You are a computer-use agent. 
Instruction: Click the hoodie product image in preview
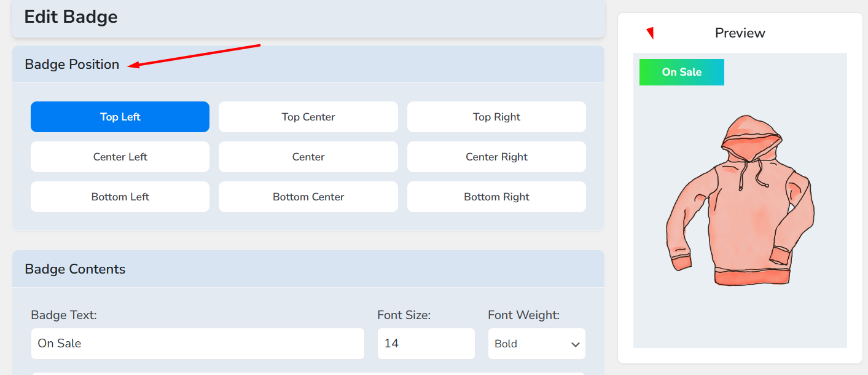pyautogui.click(x=740, y=202)
